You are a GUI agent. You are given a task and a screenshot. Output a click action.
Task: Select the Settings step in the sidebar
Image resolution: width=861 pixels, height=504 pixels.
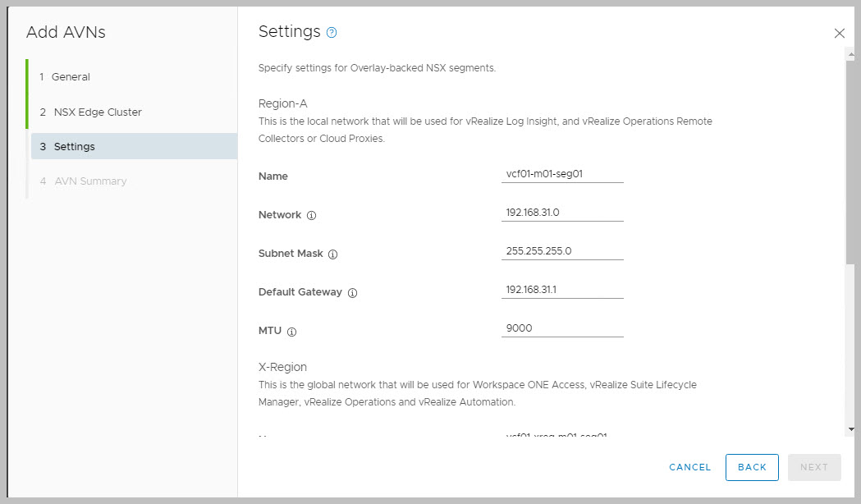coord(74,147)
